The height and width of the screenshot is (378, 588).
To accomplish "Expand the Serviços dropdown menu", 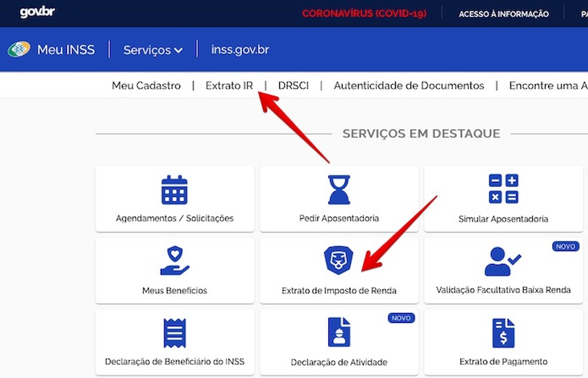I will (153, 50).
